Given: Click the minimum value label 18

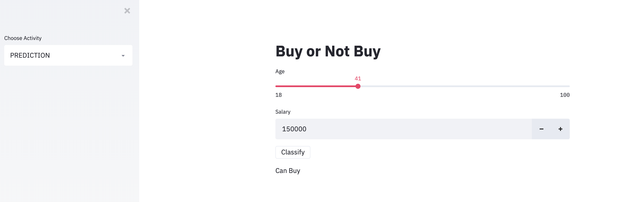Looking at the screenshot, I should click(x=279, y=95).
